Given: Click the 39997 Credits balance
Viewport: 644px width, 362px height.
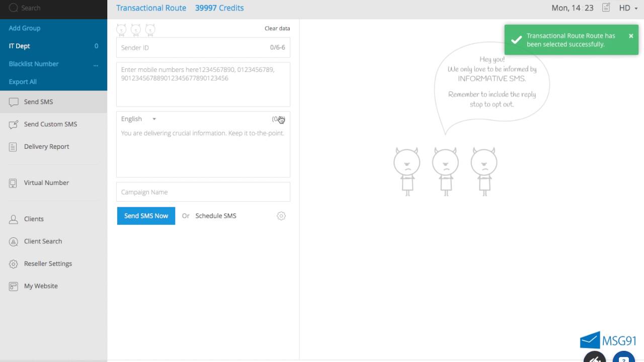Looking at the screenshot, I should coord(219,8).
